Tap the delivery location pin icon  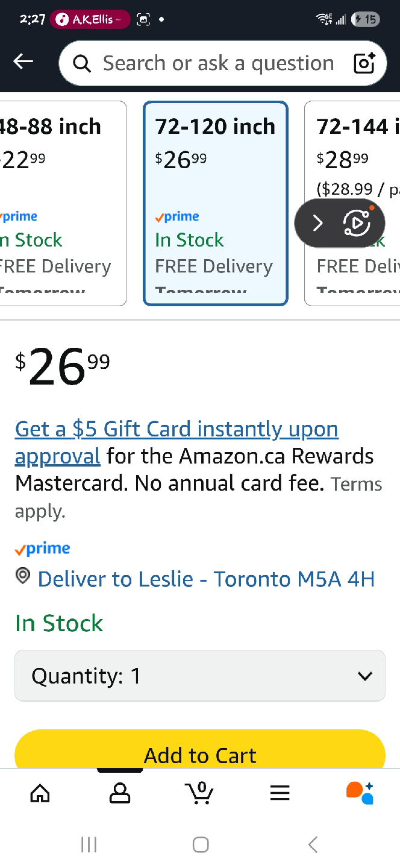pos(23,576)
